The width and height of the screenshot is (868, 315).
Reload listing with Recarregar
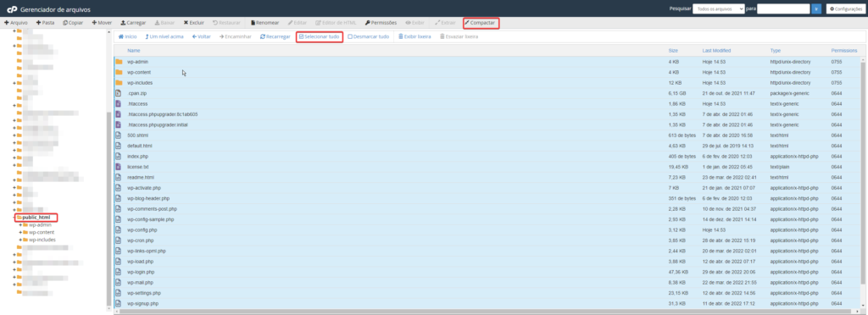click(275, 36)
